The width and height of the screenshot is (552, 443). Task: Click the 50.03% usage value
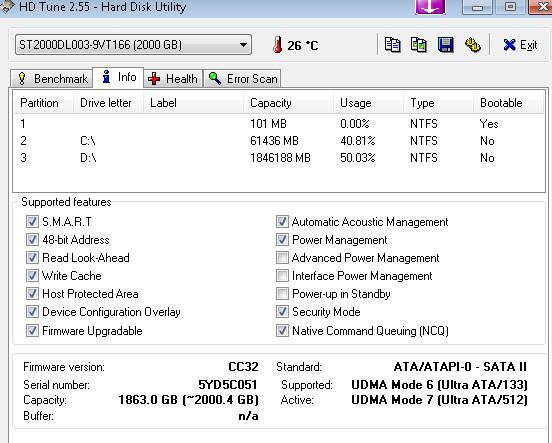point(358,158)
